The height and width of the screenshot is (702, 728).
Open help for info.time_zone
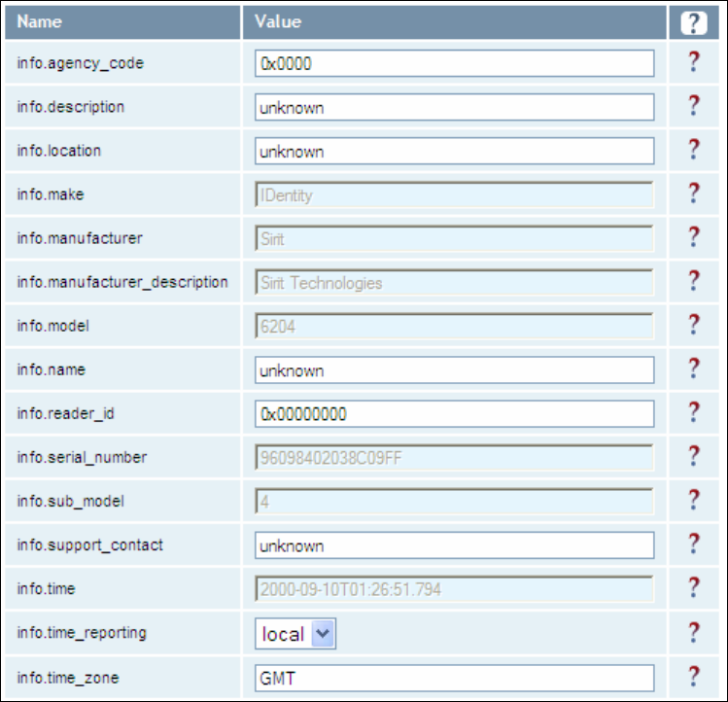(694, 677)
